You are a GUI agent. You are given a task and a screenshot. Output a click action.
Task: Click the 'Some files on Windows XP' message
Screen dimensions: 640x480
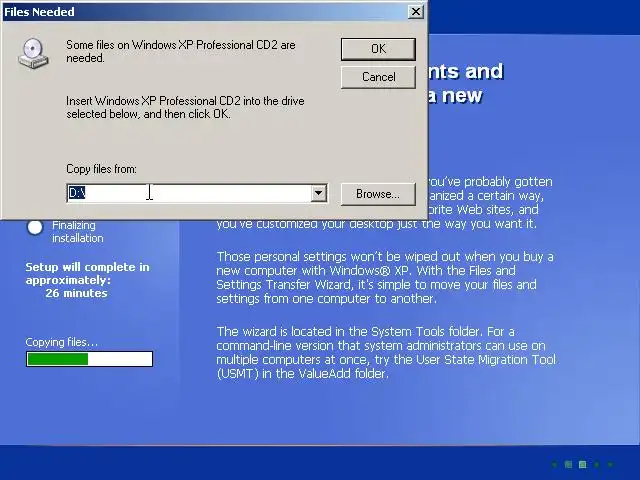click(x=181, y=51)
